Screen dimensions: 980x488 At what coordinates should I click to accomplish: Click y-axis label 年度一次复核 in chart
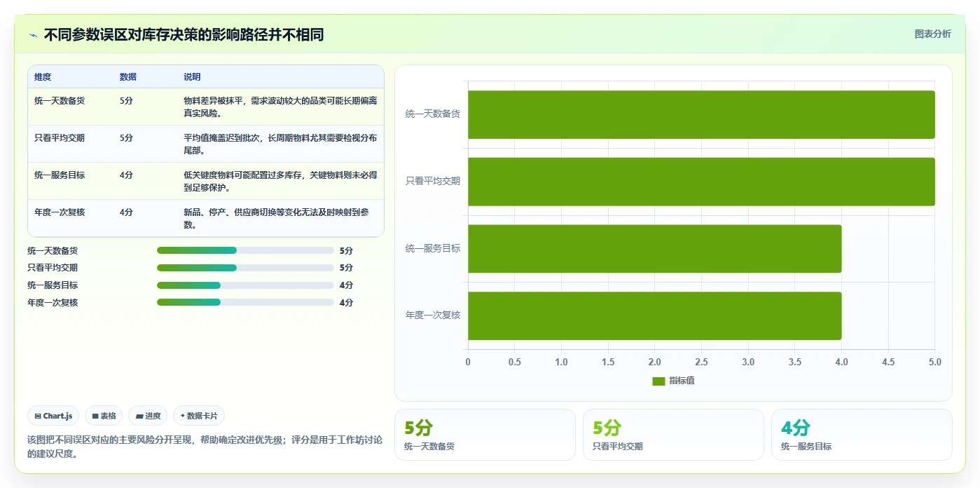pyautogui.click(x=433, y=316)
